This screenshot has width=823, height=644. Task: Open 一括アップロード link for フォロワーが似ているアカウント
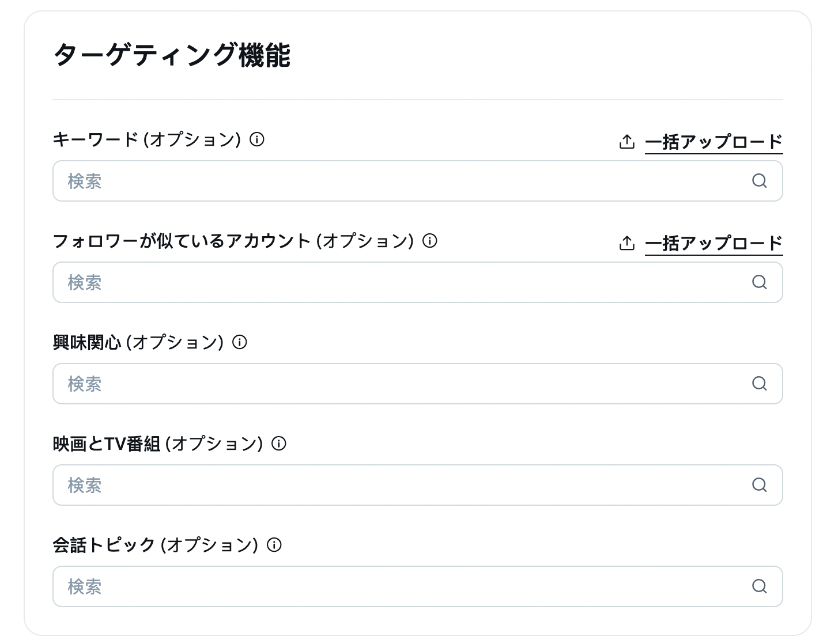(x=713, y=243)
